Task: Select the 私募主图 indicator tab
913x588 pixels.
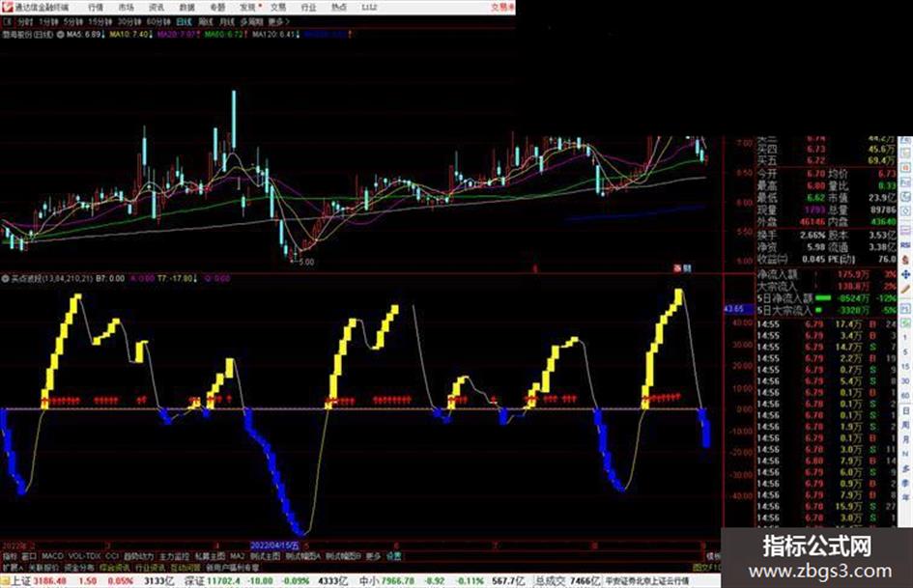Action: [210, 556]
